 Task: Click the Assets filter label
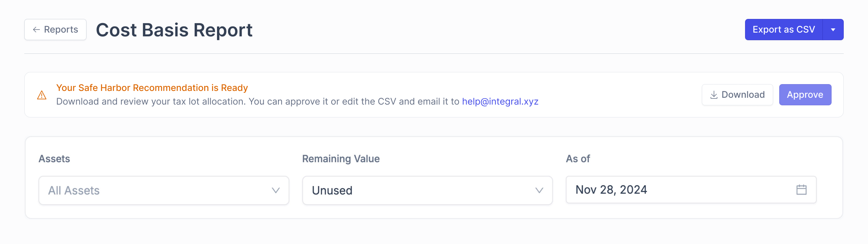point(54,159)
